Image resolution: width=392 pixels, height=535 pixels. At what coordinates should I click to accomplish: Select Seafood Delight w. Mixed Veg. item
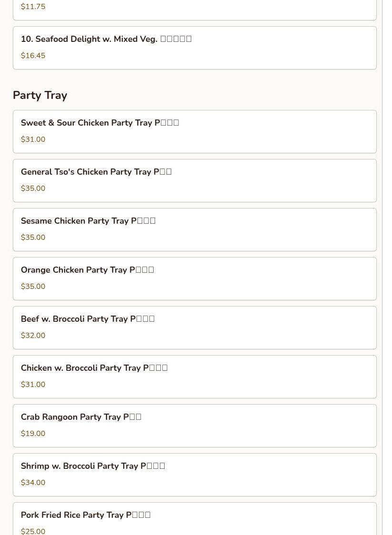pyautogui.click(x=106, y=39)
